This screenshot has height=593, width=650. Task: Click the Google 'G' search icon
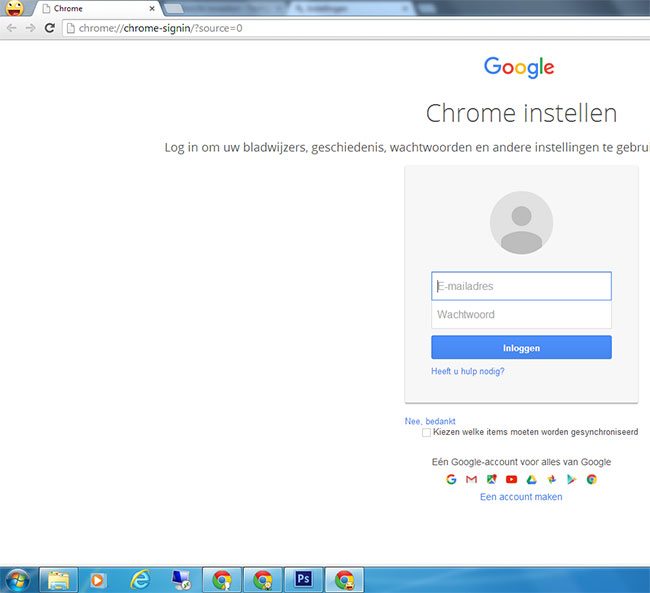pyautogui.click(x=451, y=479)
